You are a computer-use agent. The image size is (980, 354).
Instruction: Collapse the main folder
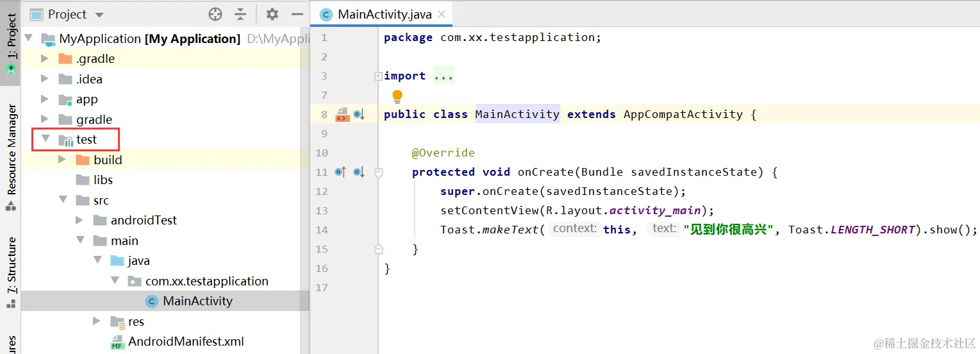pyautogui.click(x=80, y=240)
